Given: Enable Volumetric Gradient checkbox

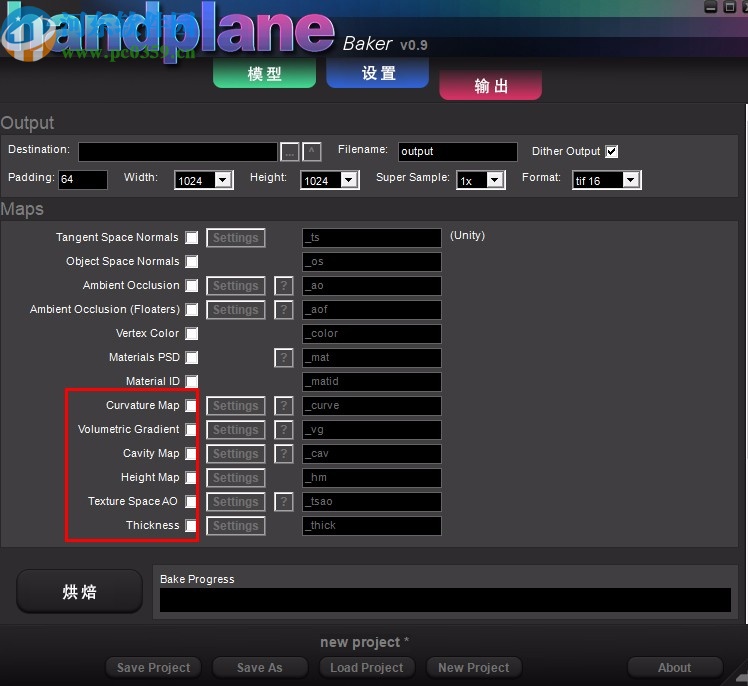Looking at the screenshot, I should [x=191, y=429].
